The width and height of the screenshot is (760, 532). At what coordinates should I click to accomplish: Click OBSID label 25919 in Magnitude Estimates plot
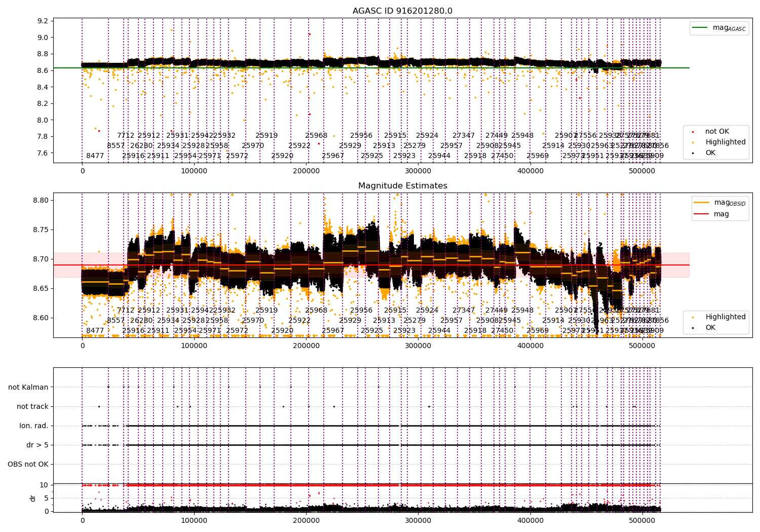[x=267, y=311]
